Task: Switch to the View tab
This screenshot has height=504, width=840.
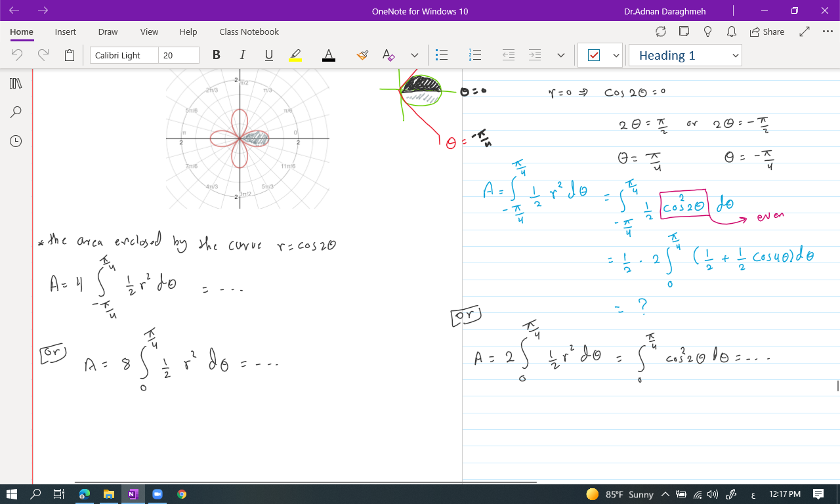Action: [149, 31]
